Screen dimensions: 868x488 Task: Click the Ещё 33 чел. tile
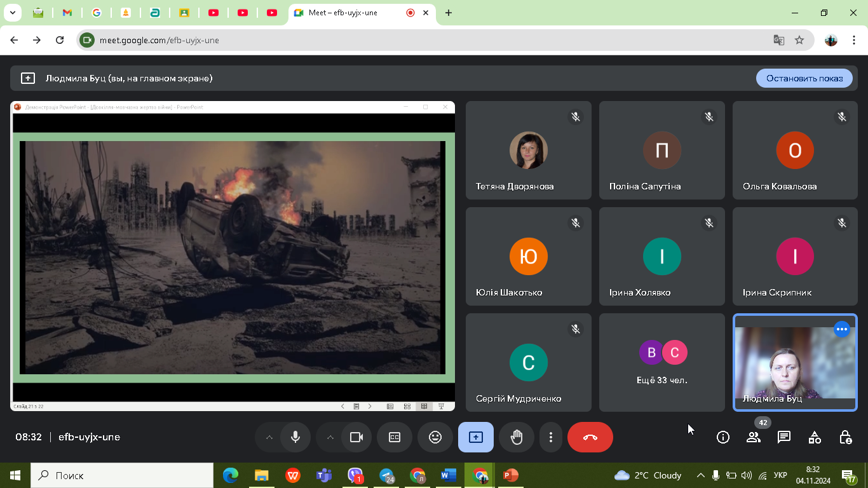661,362
